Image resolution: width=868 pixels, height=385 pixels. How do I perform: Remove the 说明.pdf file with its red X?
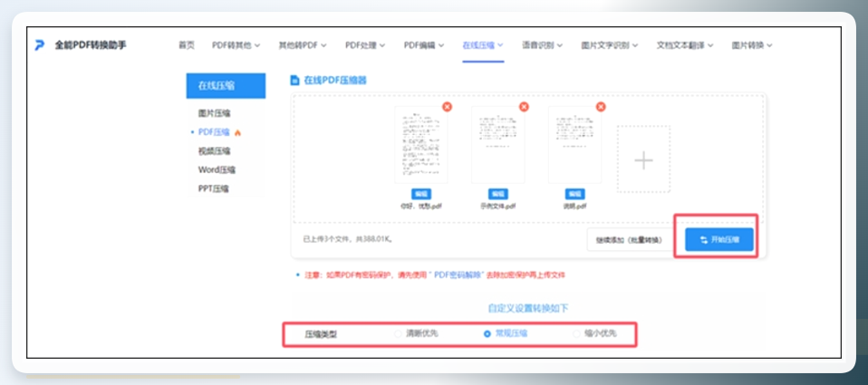pos(601,107)
